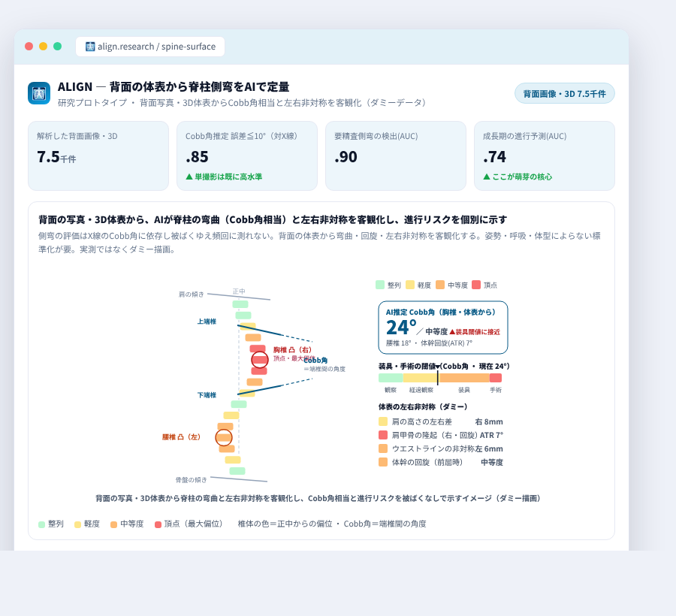Click the 左 6mm value
Screen dimensions: 676x616
coord(489,448)
